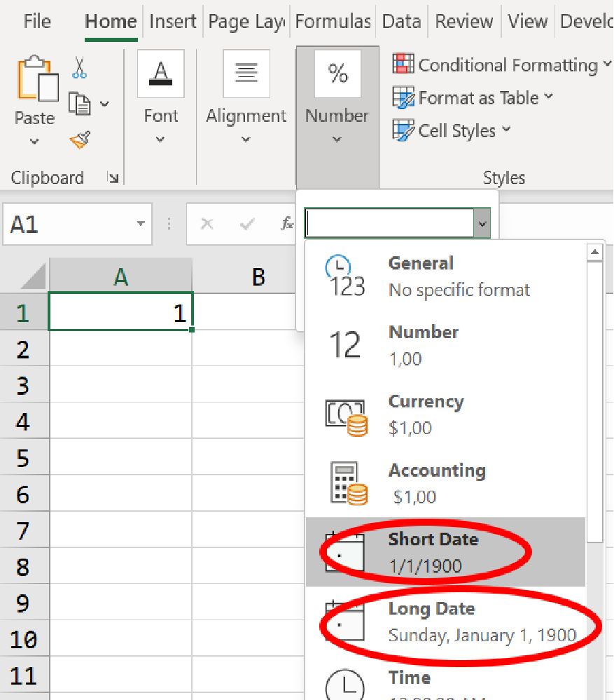Viewport: 614px width, 700px height.
Task: Select cell A1 containing 1
Action: point(120,311)
